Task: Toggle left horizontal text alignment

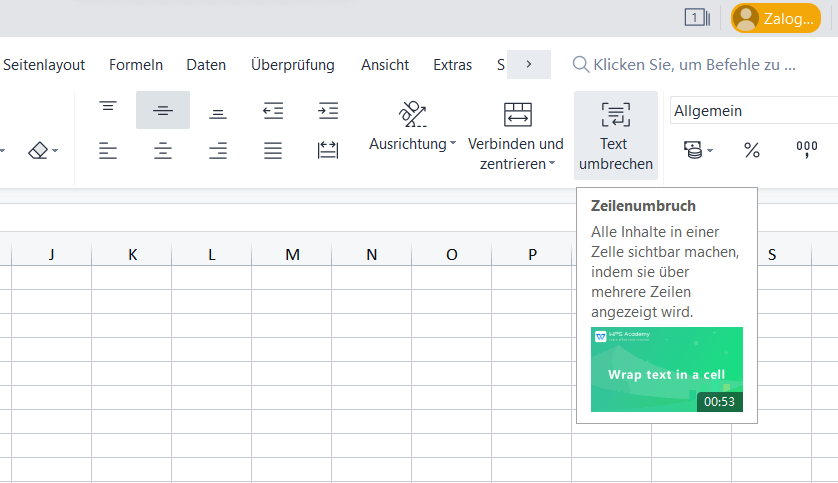Action: click(x=108, y=151)
